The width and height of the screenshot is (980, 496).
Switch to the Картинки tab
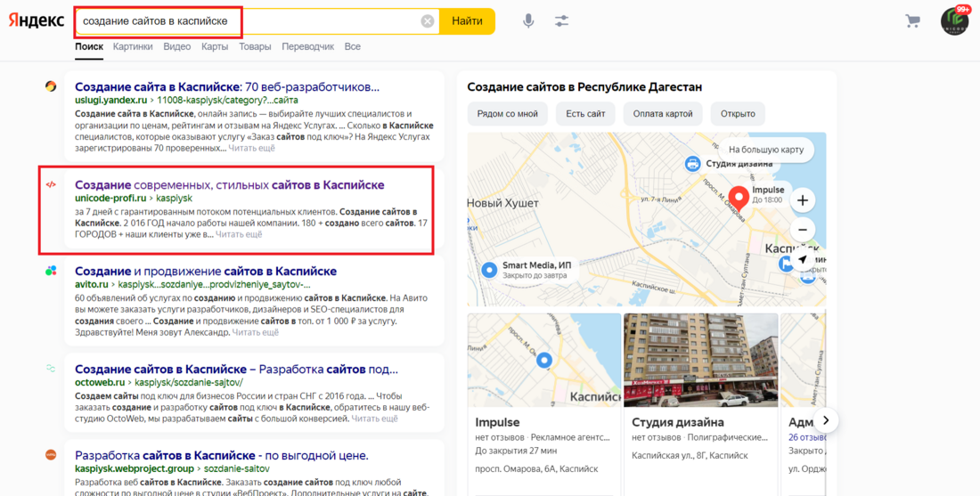[x=133, y=47]
